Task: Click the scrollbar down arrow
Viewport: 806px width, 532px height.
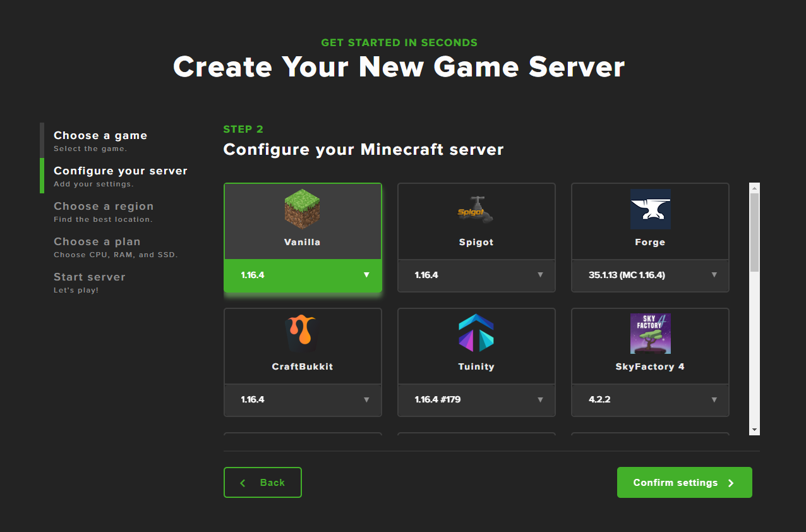Action: (754, 430)
